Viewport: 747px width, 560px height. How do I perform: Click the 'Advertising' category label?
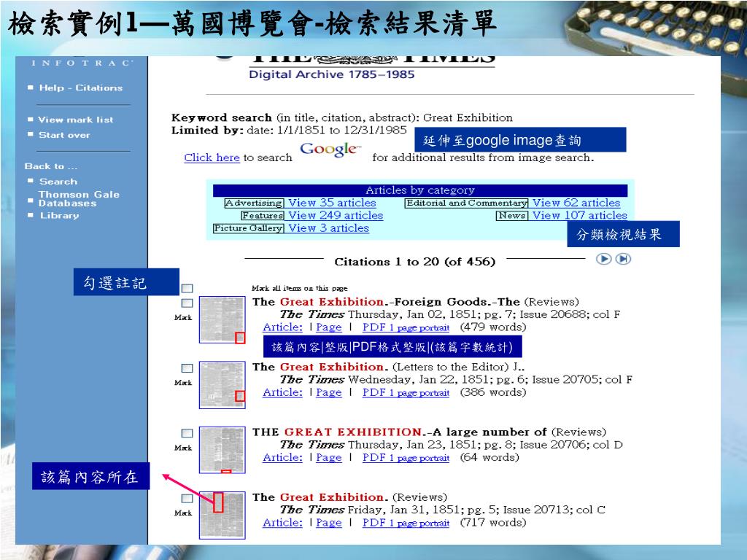coord(254,203)
